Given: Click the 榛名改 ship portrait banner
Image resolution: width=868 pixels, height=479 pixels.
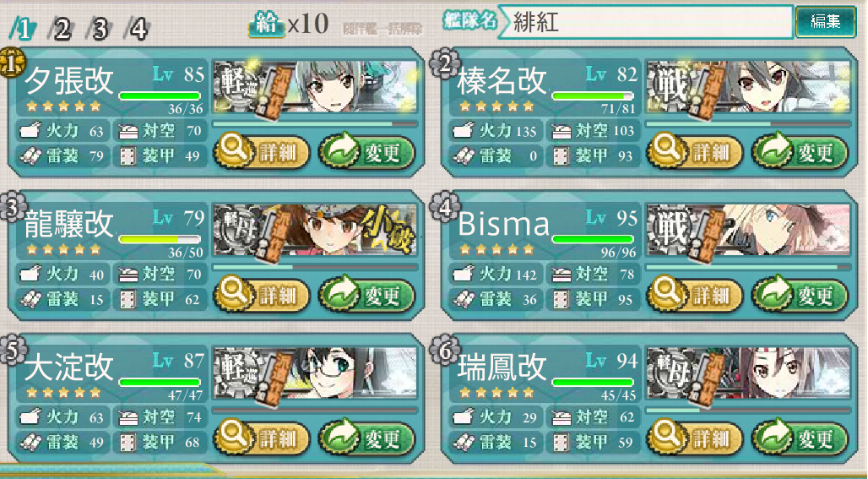Looking at the screenshot, I should click(748, 88).
